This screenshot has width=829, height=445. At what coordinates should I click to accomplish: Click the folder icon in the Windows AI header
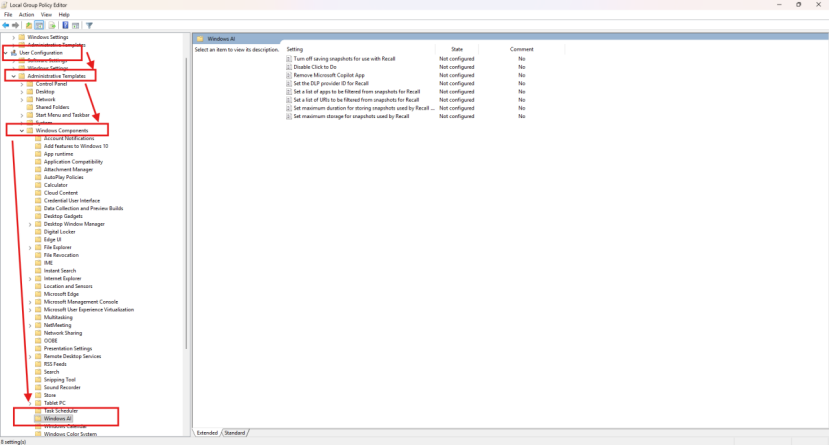200,39
